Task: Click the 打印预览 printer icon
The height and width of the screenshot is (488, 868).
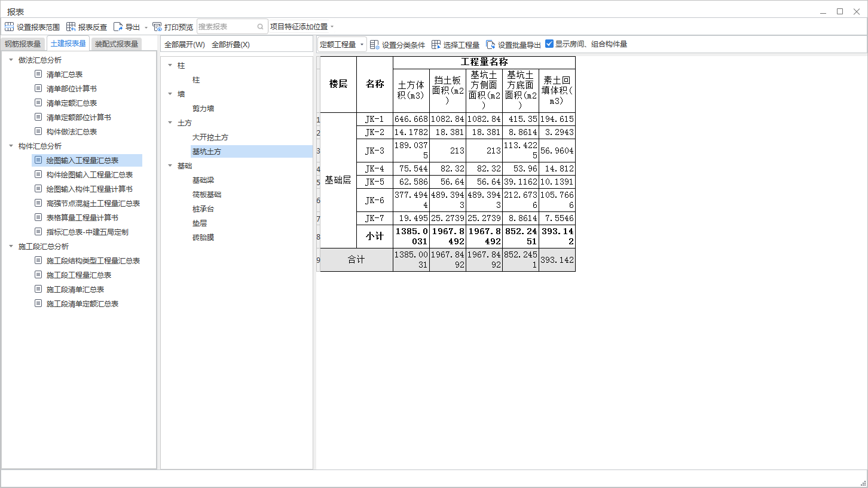Action: (x=157, y=27)
